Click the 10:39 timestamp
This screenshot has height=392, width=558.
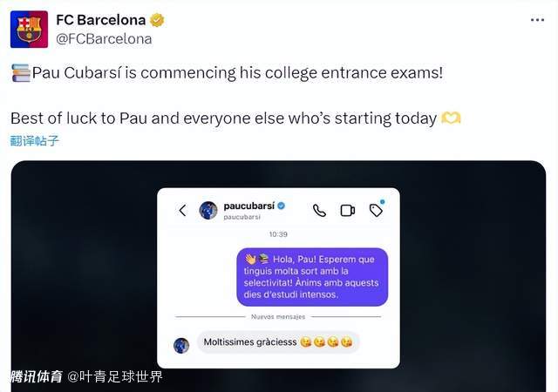278,234
